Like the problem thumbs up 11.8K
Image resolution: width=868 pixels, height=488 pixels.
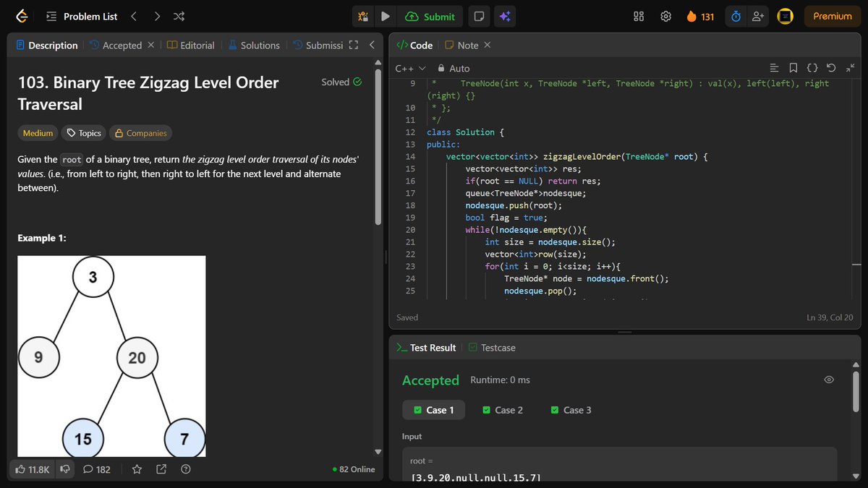[32, 469]
